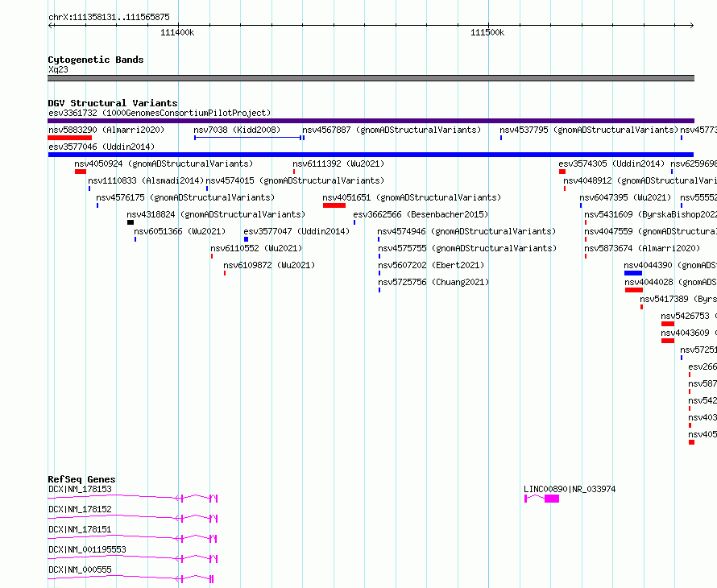
Task: Select the red nsv4050924 variant block
Action: click(x=81, y=172)
